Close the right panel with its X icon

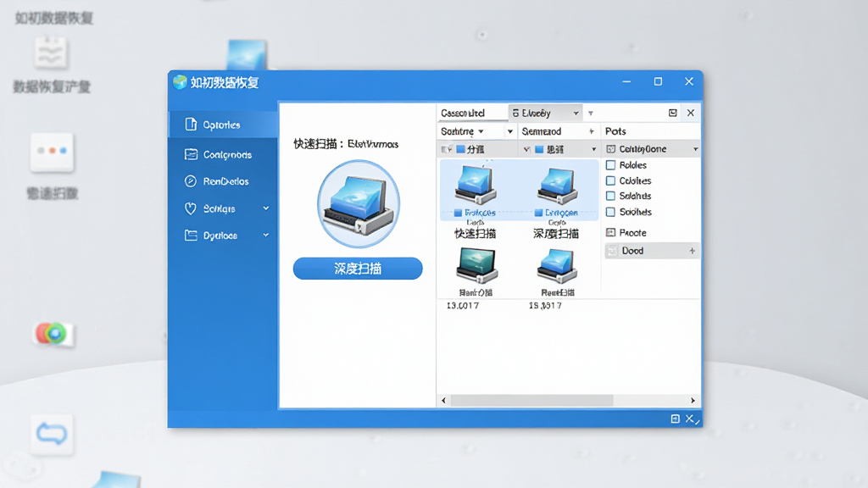click(x=690, y=113)
